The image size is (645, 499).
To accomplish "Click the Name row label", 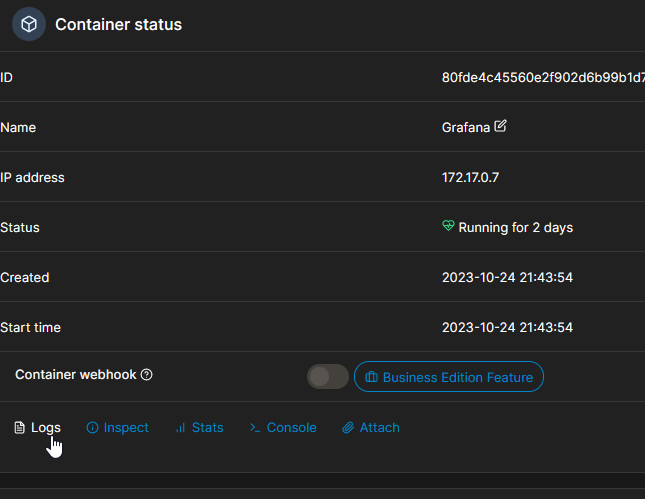I will [x=18, y=128].
